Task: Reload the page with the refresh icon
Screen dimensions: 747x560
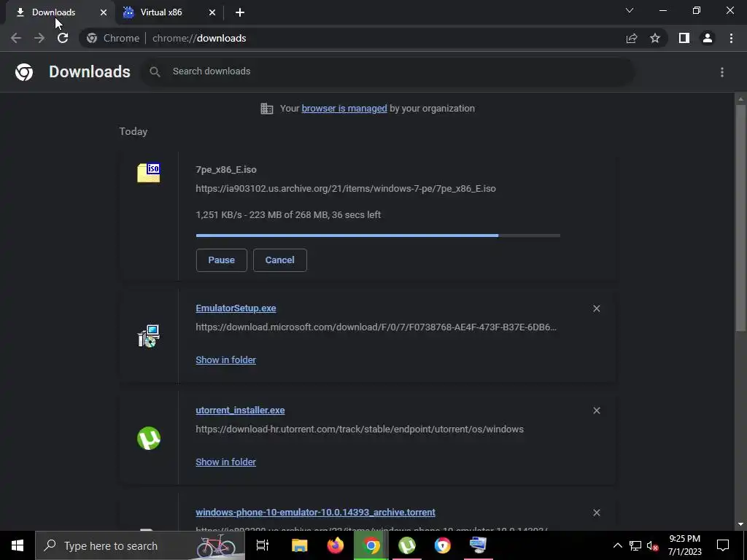Action: [63, 38]
